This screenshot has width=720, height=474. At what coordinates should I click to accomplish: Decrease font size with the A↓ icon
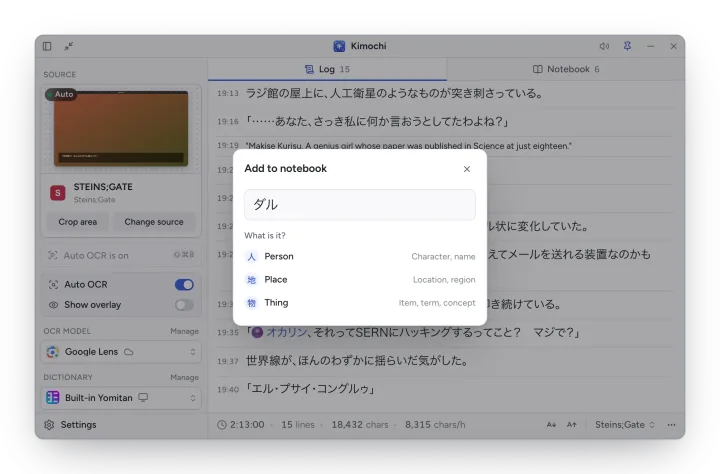(x=551, y=425)
